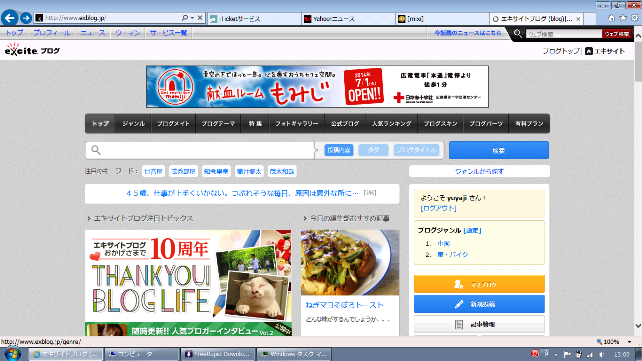Open the 10周年 Thank You Blog Life banner

(x=188, y=275)
